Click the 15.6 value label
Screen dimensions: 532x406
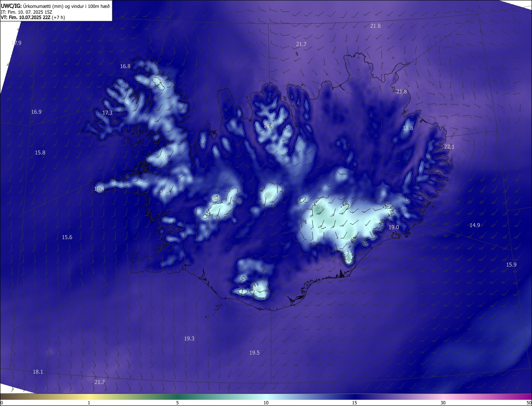point(67,237)
